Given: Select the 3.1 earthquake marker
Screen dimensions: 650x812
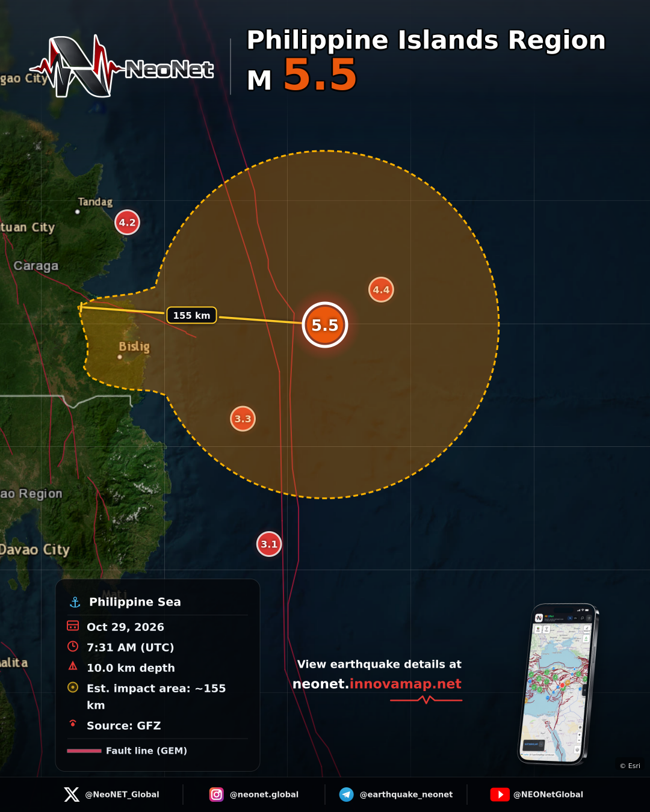Looking at the screenshot, I should tap(269, 544).
